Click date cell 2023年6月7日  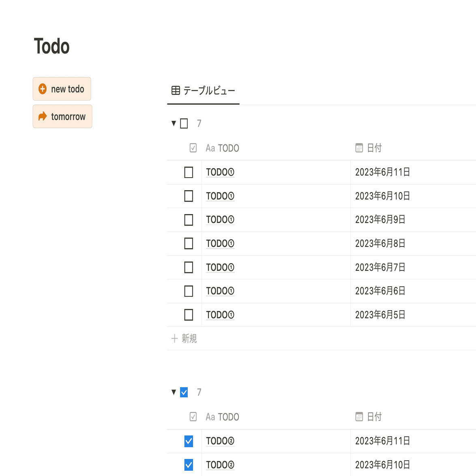click(x=380, y=268)
